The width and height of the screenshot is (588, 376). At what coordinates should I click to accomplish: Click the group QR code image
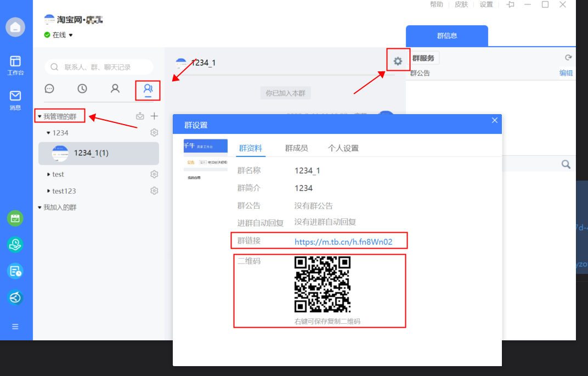point(323,284)
